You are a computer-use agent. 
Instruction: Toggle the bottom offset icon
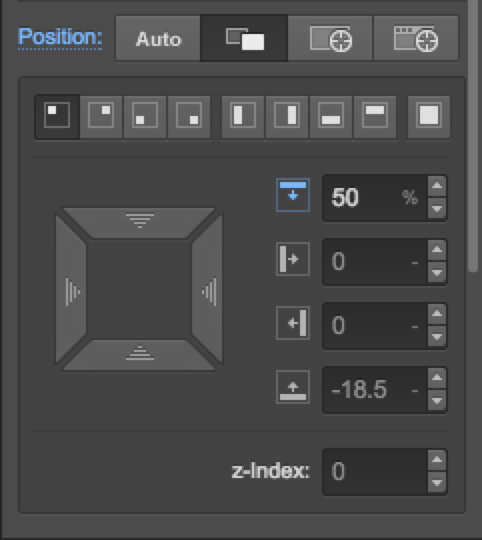293,387
